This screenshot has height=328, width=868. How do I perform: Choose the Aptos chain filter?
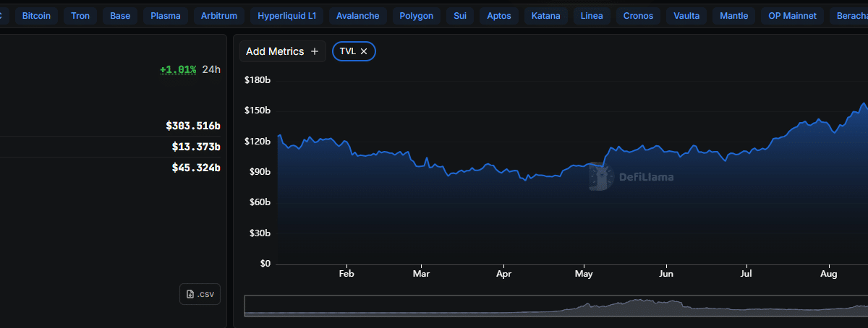pyautogui.click(x=499, y=15)
